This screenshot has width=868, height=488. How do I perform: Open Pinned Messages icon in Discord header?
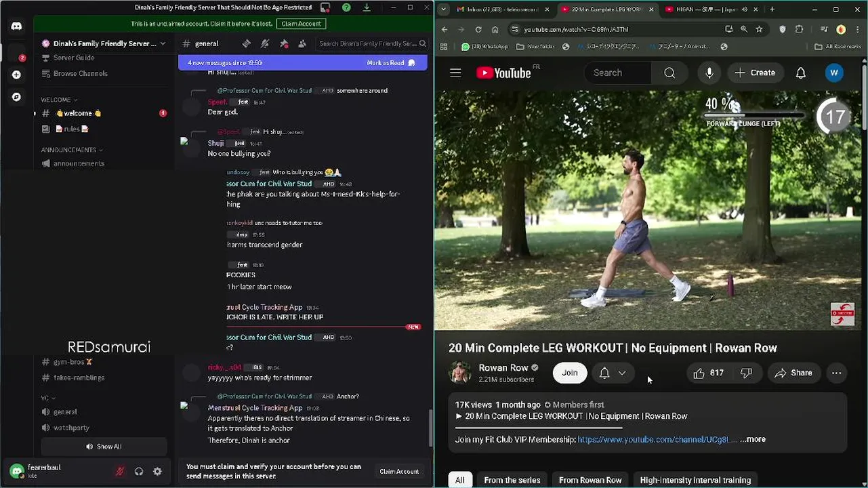pyautogui.click(x=284, y=43)
